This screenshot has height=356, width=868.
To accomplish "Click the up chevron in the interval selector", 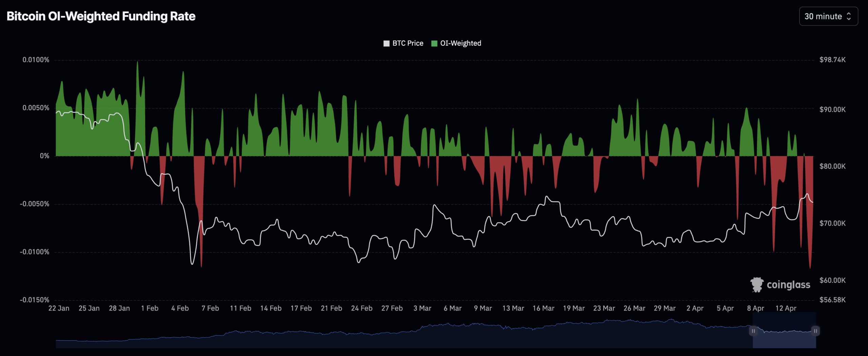I will point(849,14).
